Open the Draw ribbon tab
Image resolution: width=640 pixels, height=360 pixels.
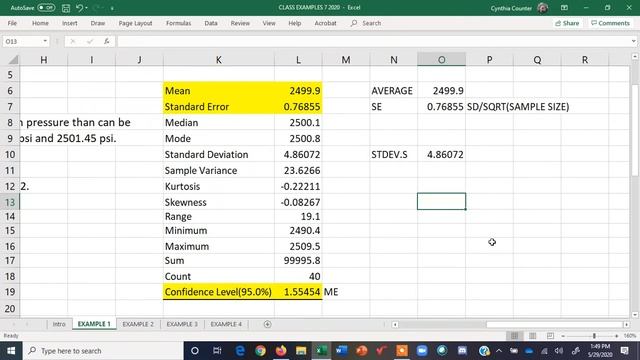[x=98, y=23]
